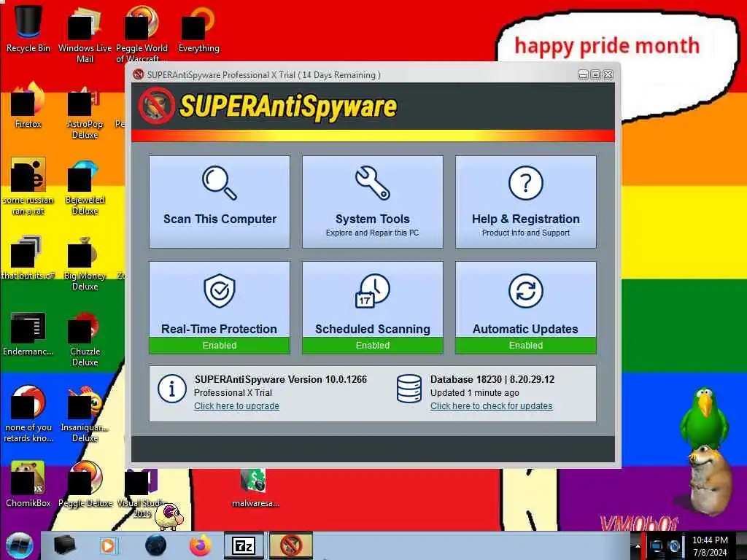Click the SUPERAntiSpyware logo in header
Screen dimensions: 747x560
point(268,106)
